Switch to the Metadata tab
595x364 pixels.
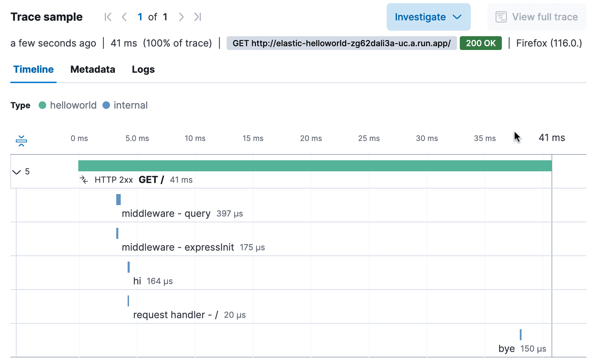click(93, 69)
